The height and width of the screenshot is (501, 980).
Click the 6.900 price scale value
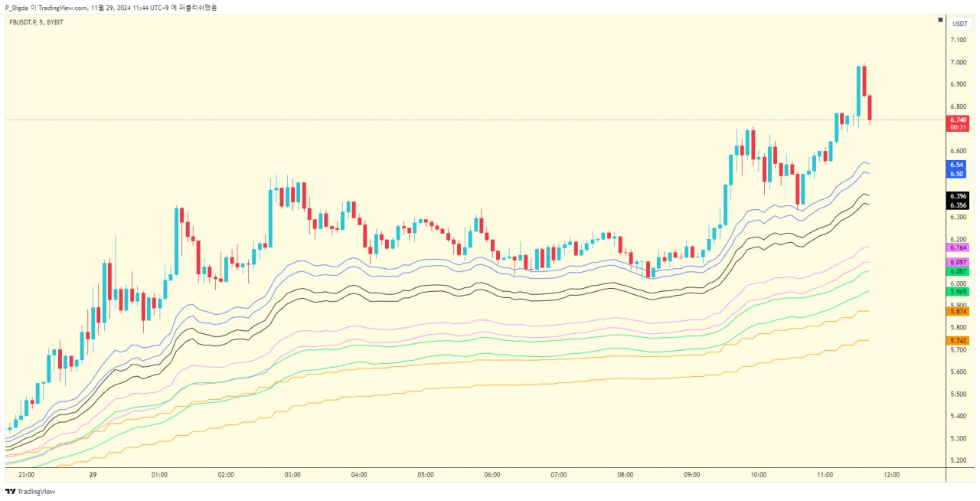coord(959,84)
